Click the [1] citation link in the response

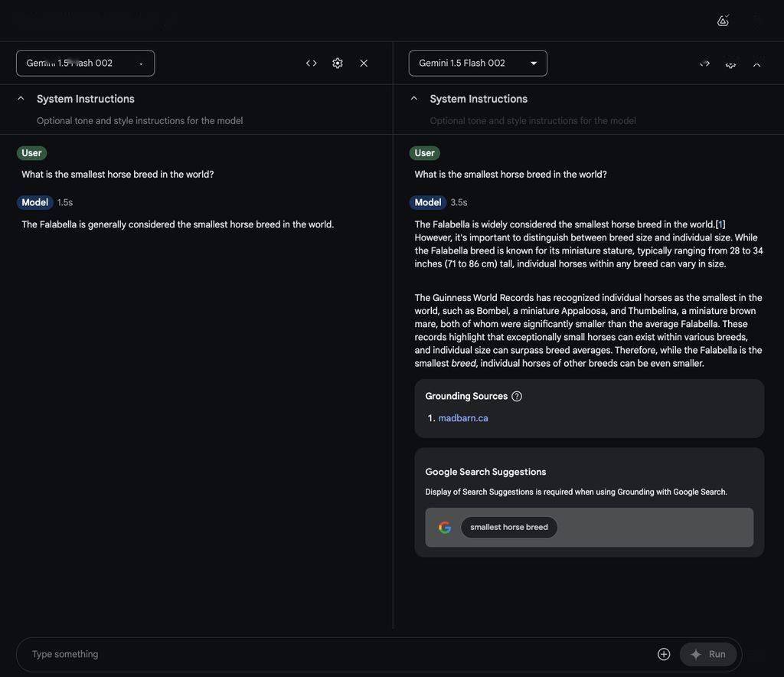(720, 224)
